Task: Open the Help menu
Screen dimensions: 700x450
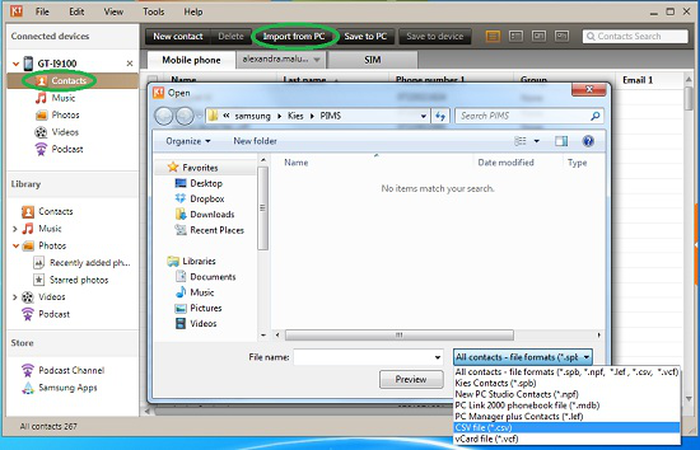Action: [193, 12]
